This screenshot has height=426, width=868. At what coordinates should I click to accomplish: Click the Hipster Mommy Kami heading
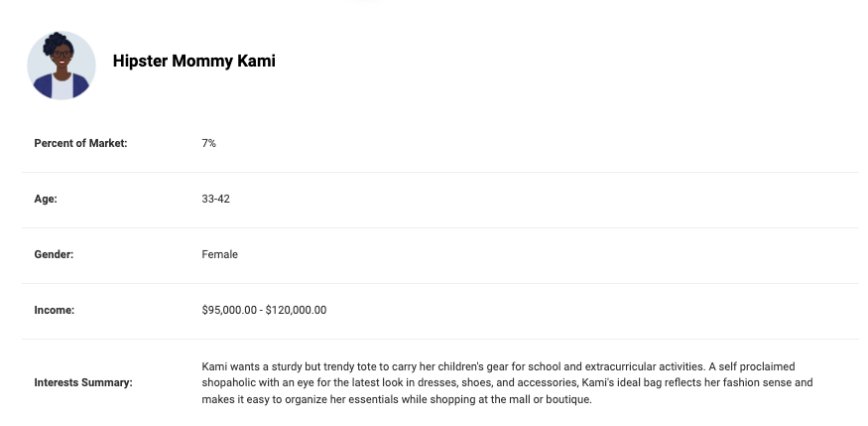pyautogui.click(x=193, y=61)
